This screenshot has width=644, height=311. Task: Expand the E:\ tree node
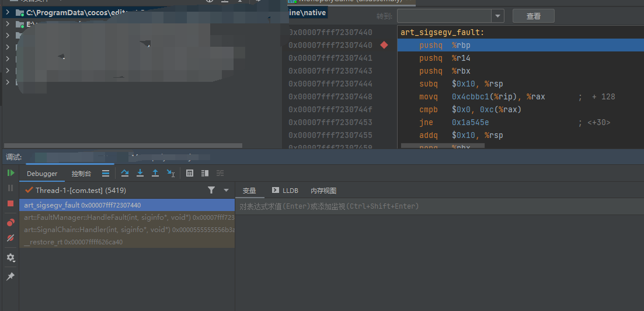8,24
